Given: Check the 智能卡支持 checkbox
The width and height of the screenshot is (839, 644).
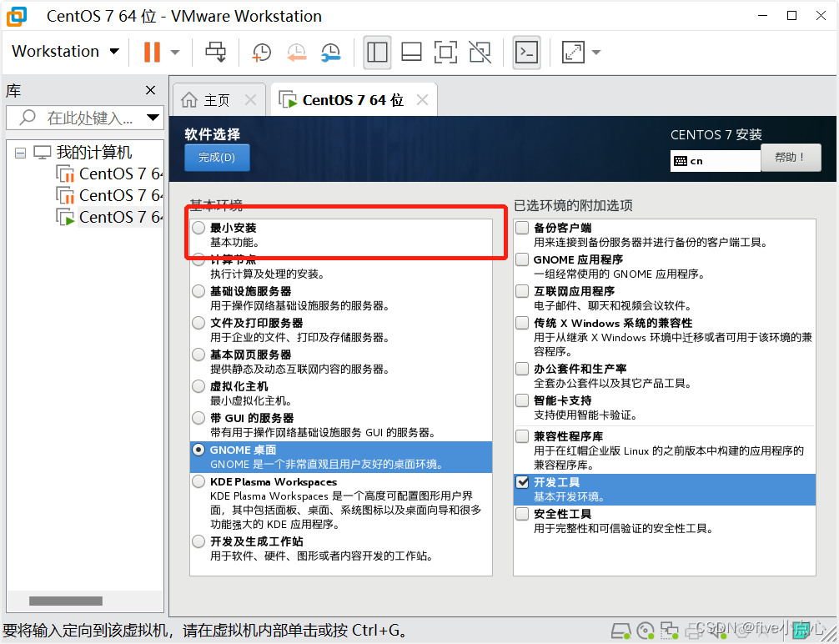Looking at the screenshot, I should pyautogui.click(x=522, y=400).
